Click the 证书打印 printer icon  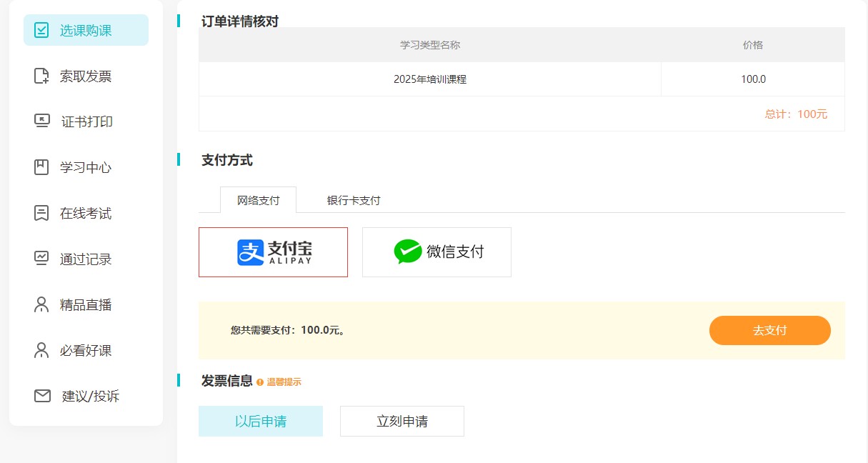point(42,121)
